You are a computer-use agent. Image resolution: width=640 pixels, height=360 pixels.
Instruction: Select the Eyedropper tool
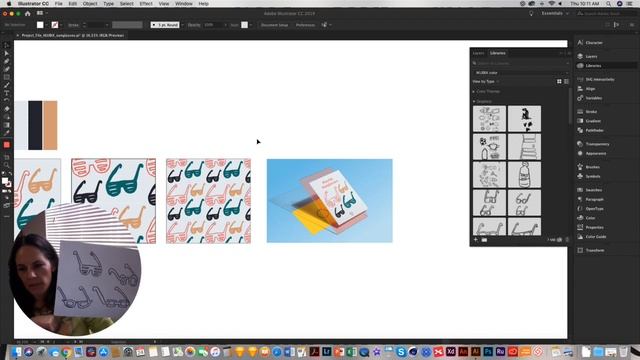coord(7,133)
